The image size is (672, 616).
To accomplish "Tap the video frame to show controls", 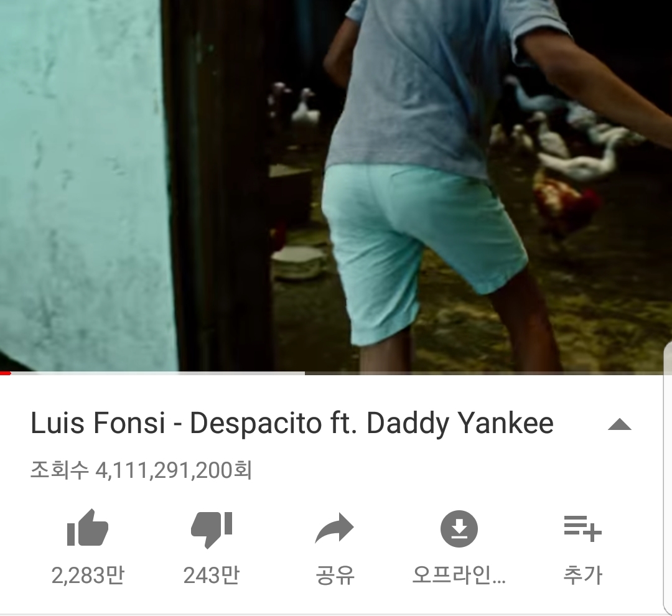I will tap(336, 185).
